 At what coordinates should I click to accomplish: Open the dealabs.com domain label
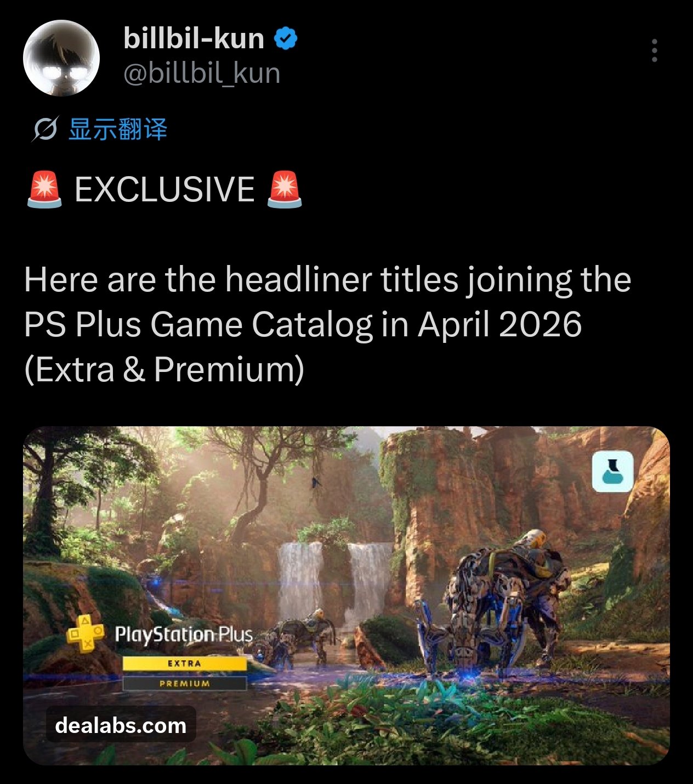[x=121, y=725]
